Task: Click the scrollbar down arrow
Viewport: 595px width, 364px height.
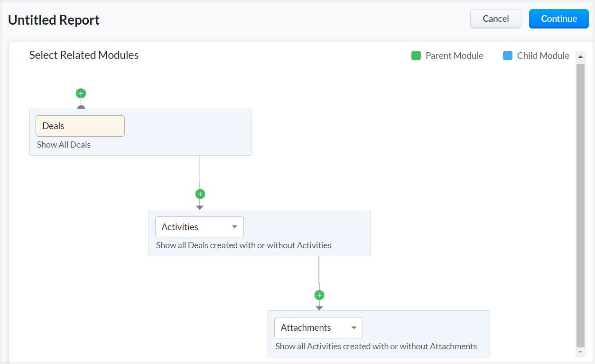Action: coord(580,352)
